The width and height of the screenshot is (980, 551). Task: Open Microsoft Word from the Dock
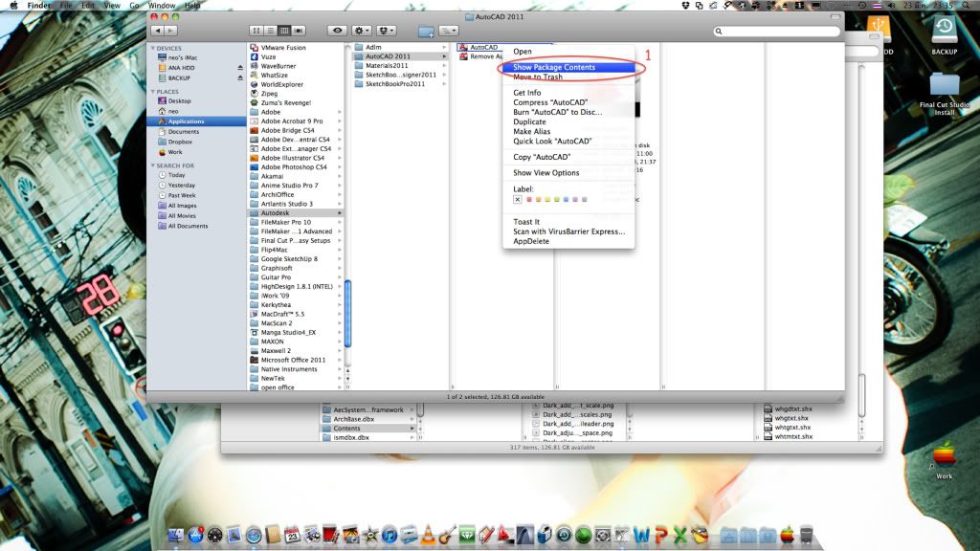(641, 535)
